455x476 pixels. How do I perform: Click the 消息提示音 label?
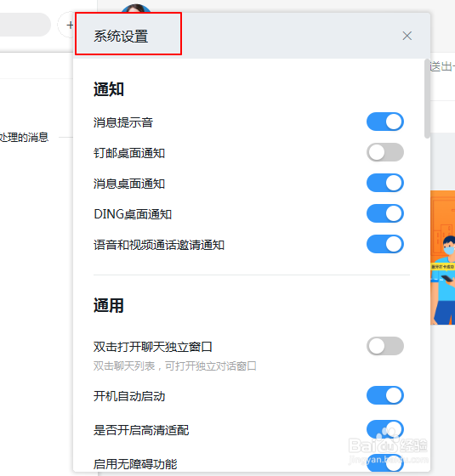tap(123, 122)
